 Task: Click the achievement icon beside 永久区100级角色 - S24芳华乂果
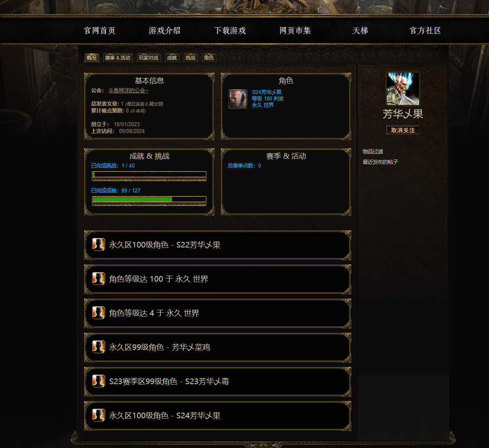click(x=99, y=415)
